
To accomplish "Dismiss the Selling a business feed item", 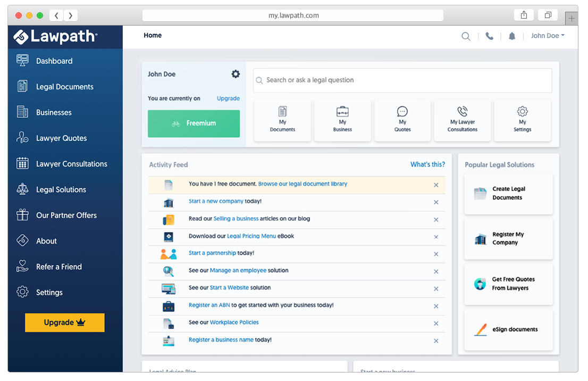I will [x=436, y=220].
